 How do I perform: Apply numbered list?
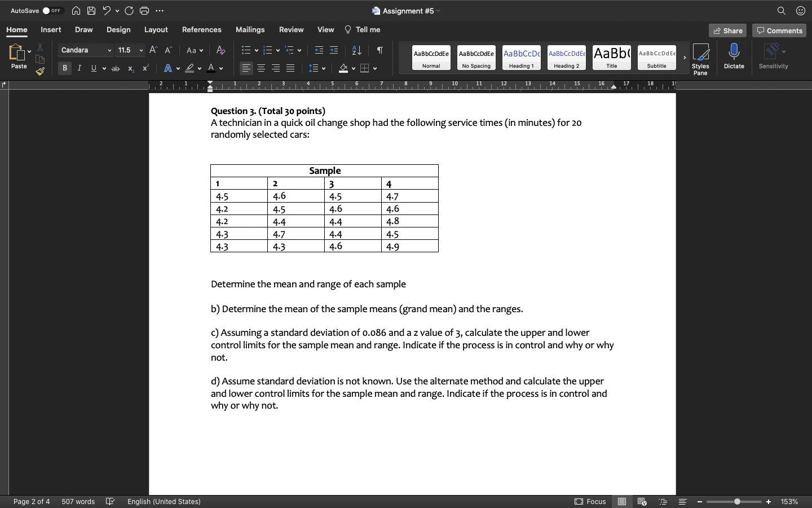(268, 50)
